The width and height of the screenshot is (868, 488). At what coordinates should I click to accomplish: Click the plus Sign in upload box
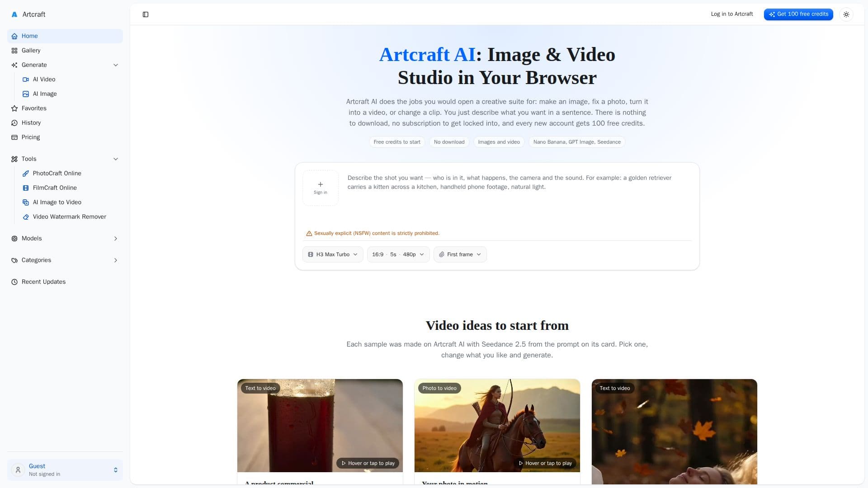(321, 188)
